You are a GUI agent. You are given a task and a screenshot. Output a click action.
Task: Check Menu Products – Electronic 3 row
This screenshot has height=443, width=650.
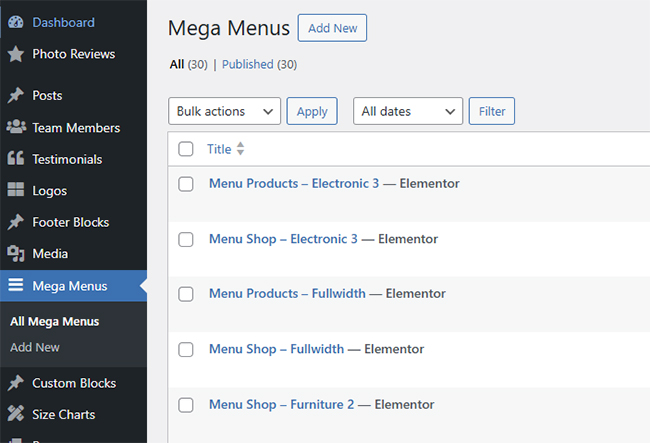[x=186, y=184]
